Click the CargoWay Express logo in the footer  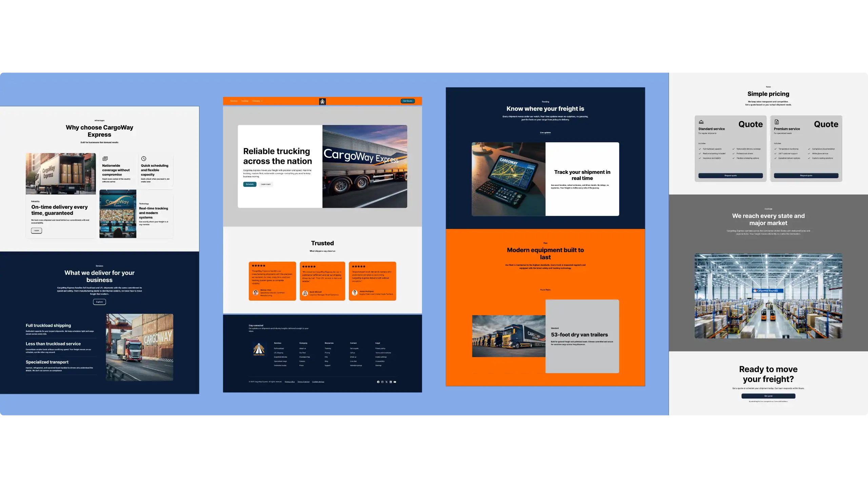coord(259,349)
